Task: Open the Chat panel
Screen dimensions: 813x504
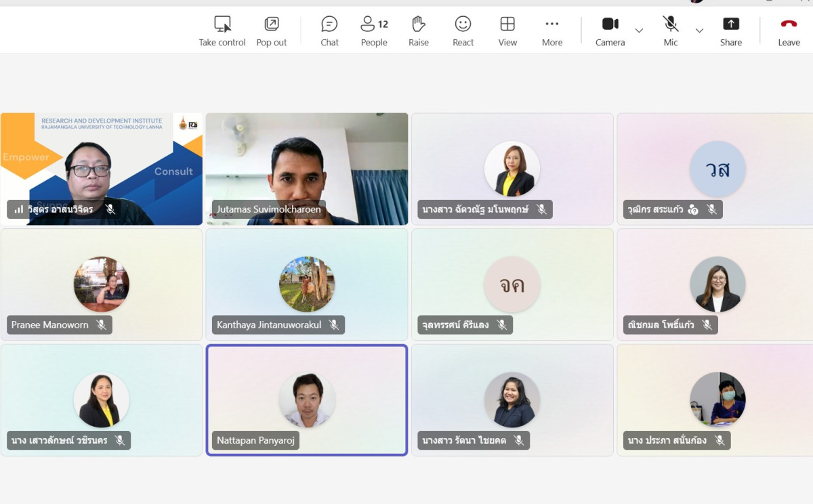Action: [x=329, y=25]
